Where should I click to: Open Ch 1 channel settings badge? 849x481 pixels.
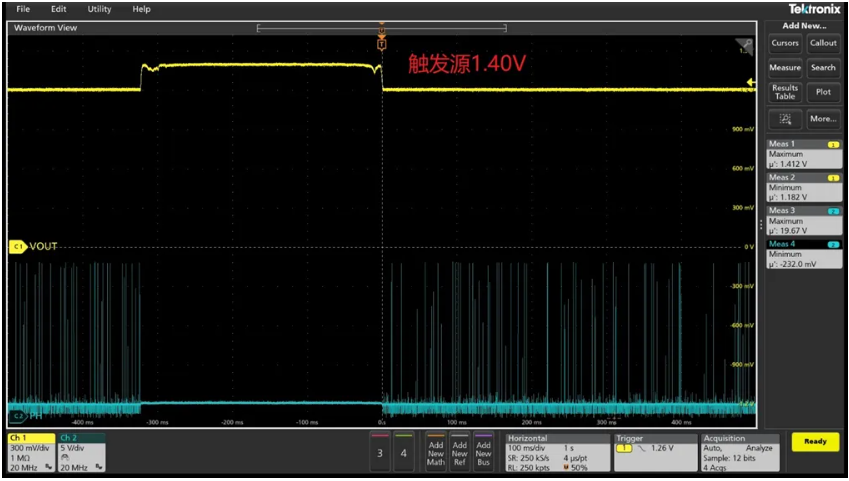coord(30,452)
